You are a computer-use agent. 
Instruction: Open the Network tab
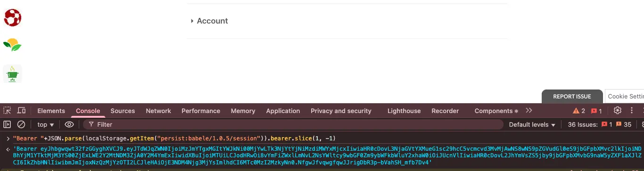[158, 111]
